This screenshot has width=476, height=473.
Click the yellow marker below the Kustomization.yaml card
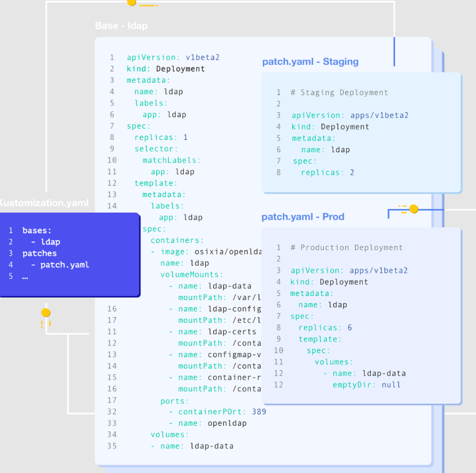(x=46, y=313)
